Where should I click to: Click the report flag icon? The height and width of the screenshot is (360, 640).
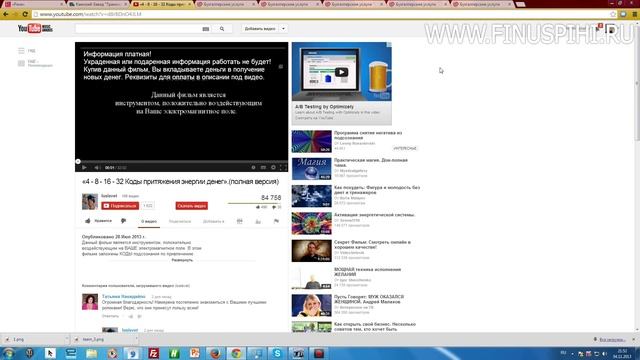276,221
